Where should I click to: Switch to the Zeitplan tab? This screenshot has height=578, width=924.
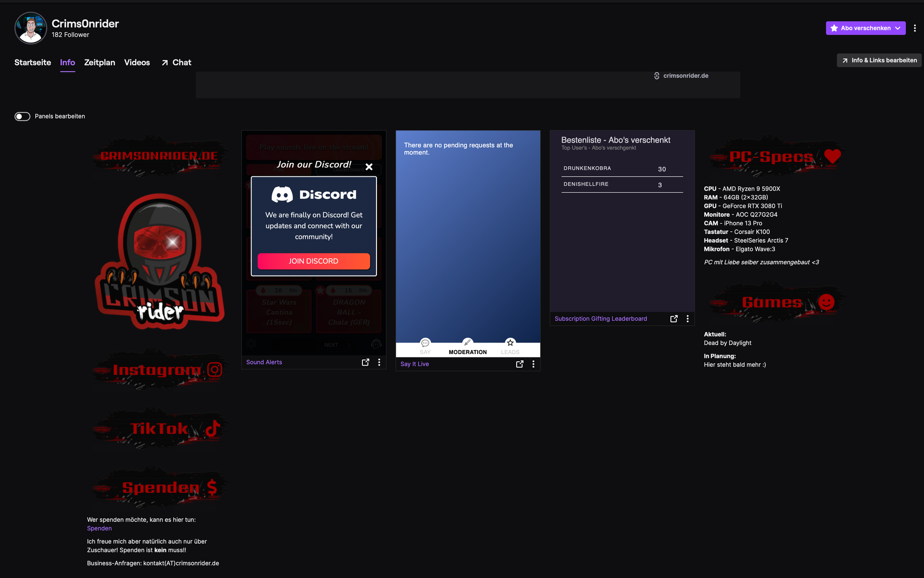pyautogui.click(x=99, y=63)
